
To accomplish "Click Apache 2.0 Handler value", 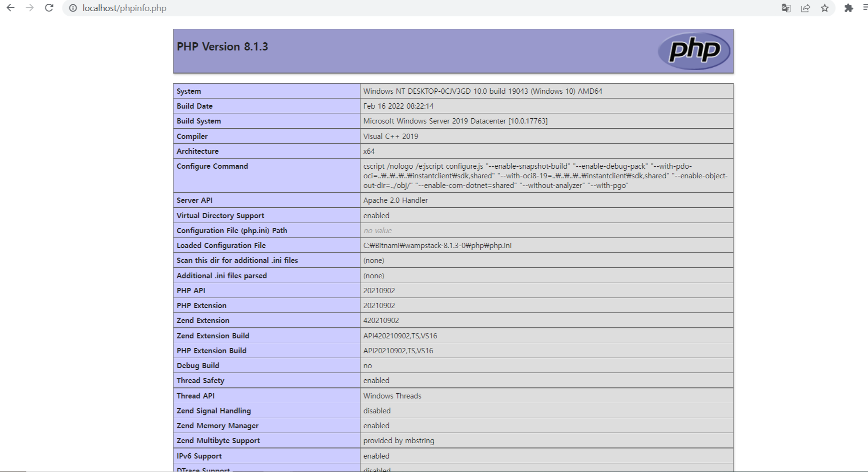I will tap(395, 200).
